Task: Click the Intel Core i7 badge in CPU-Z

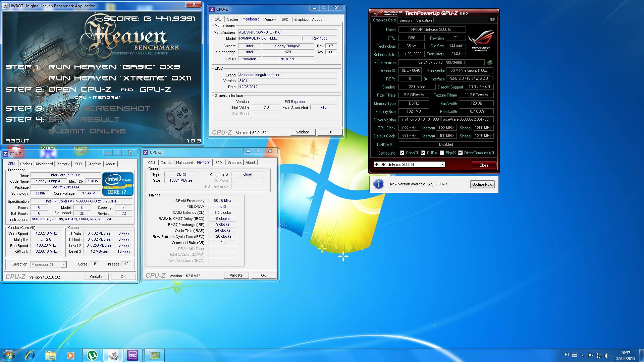Action: click(x=118, y=184)
